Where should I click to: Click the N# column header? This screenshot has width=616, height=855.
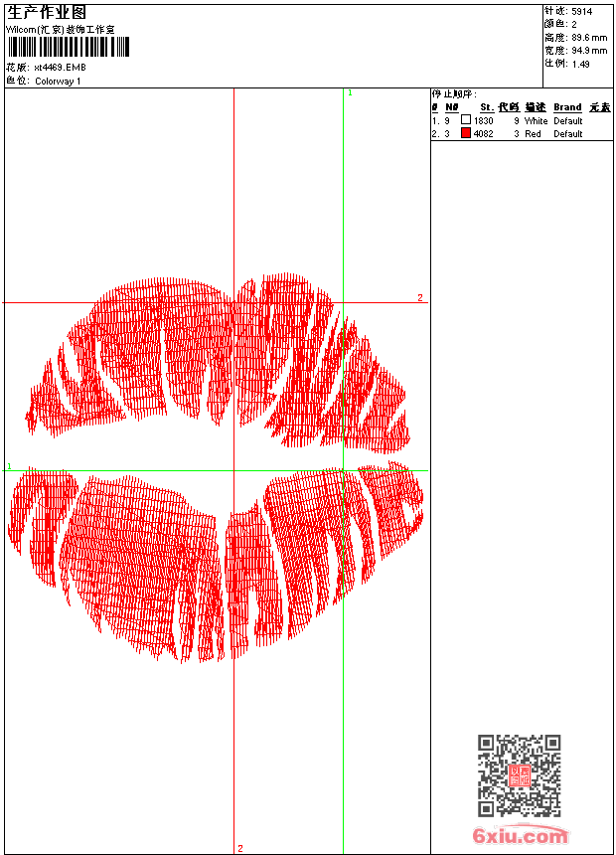pos(451,107)
